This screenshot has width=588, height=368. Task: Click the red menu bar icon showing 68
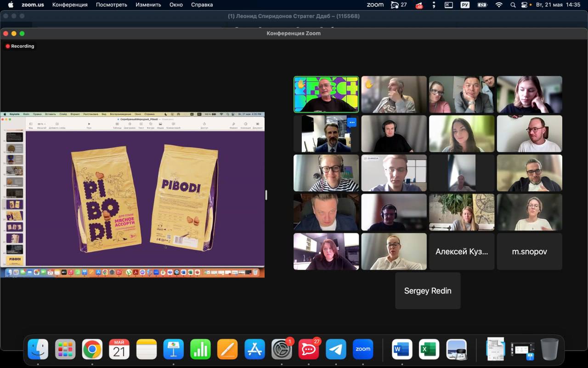[419, 5]
